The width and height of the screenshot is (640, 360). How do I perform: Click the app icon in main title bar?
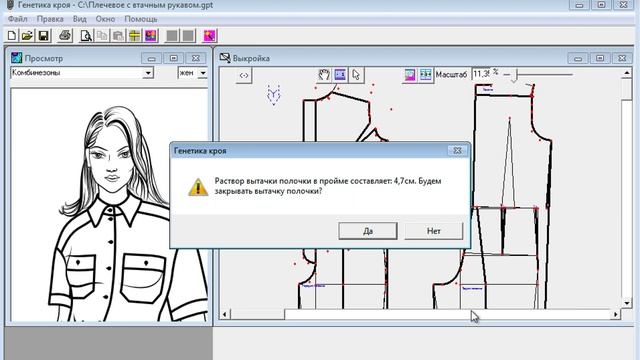pos(10,5)
